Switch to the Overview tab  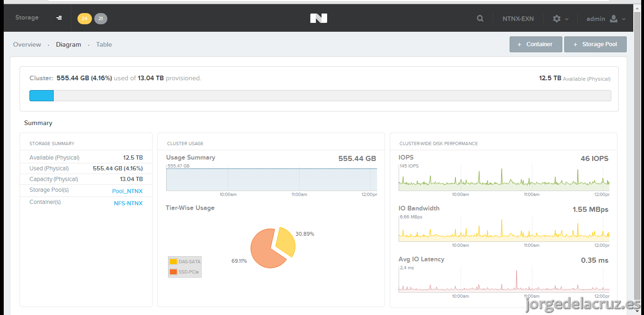pyautogui.click(x=27, y=44)
